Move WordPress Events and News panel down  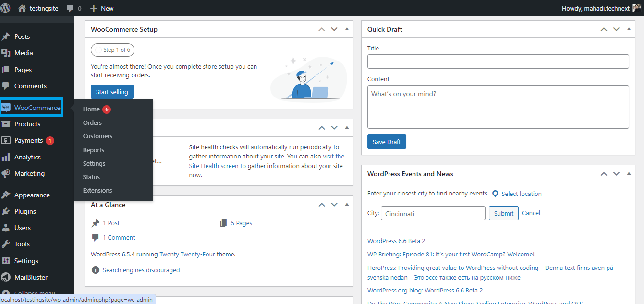(616, 174)
